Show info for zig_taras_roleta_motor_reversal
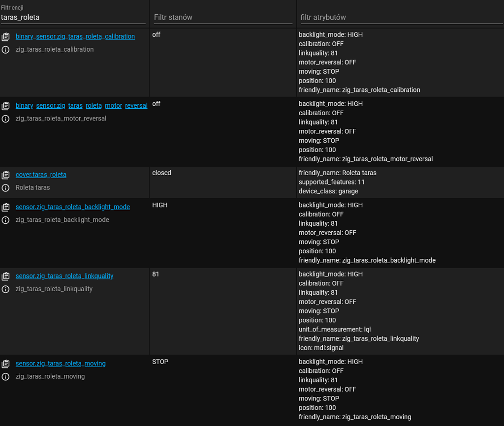504x426 pixels. pos(5,119)
